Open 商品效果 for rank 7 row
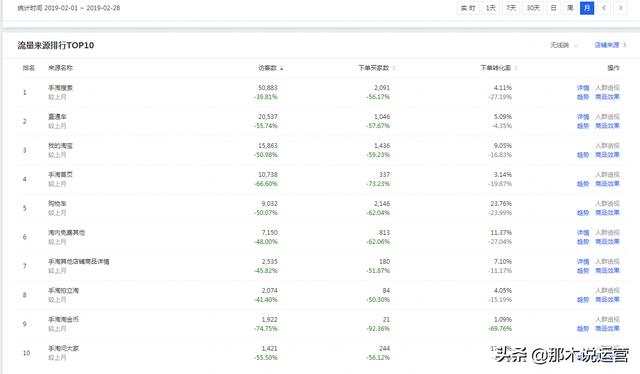The width and height of the screenshot is (640, 374). (x=607, y=271)
